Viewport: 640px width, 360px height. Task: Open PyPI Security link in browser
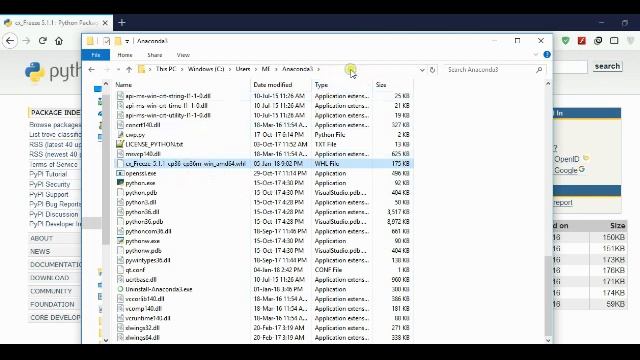coord(49,184)
